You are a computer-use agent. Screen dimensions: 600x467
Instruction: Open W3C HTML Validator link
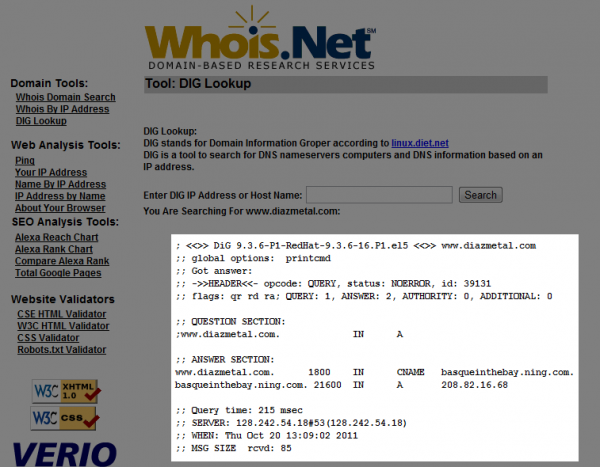click(x=63, y=326)
